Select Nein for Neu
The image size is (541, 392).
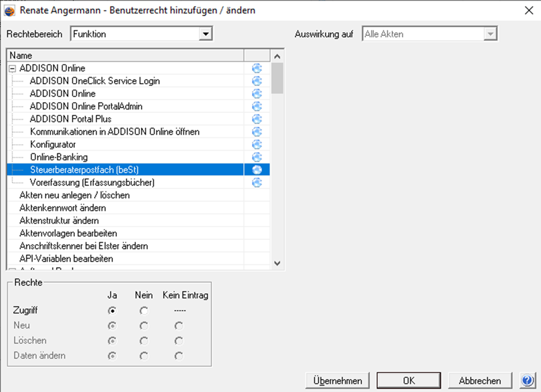(144, 326)
